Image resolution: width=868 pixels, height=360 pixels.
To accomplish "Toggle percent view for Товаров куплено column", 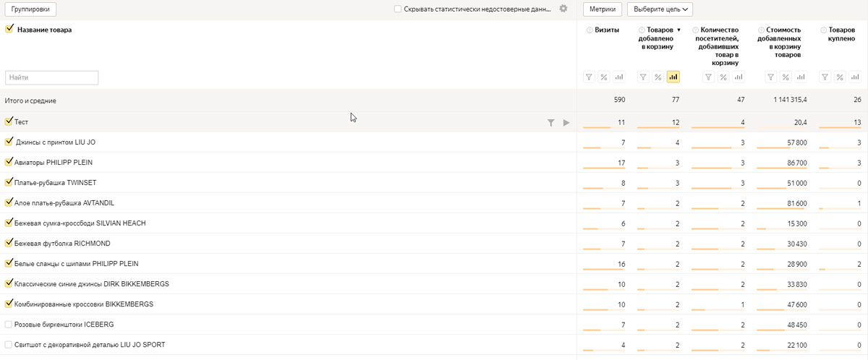I will click(840, 77).
